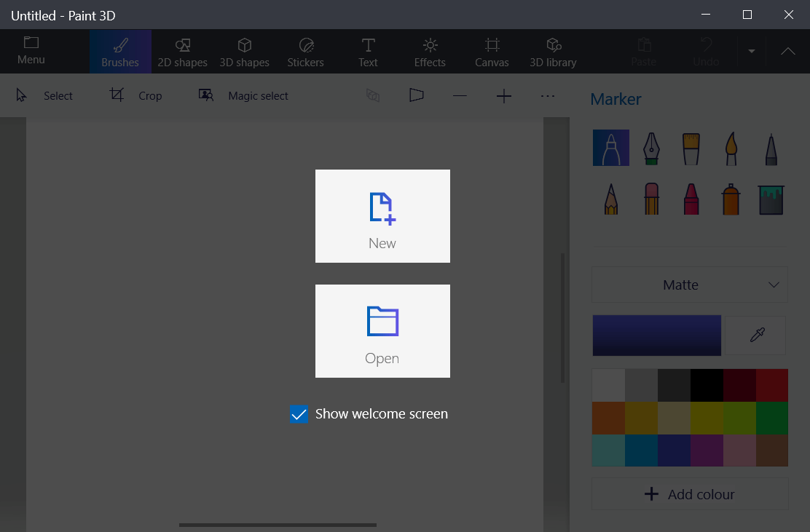Toggle the 3D view icon
This screenshot has height=532, width=810.
click(x=372, y=95)
